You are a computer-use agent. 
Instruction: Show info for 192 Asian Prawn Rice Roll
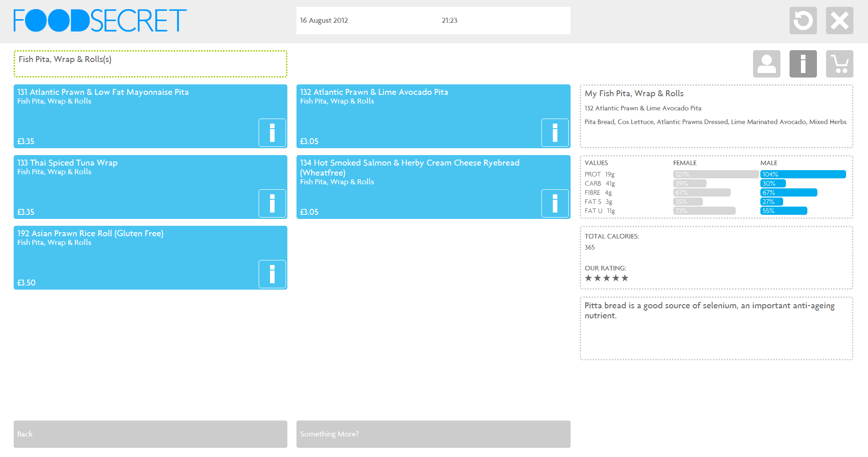click(x=272, y=274)
